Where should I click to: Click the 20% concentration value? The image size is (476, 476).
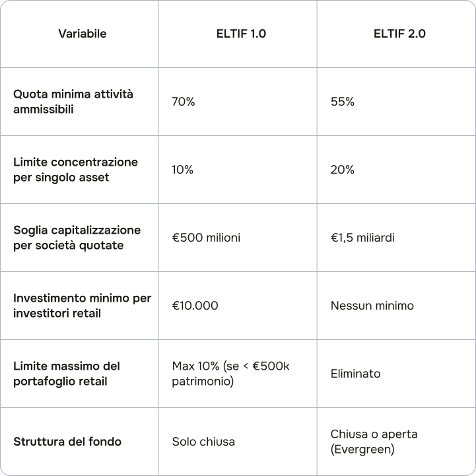(342, 170)
